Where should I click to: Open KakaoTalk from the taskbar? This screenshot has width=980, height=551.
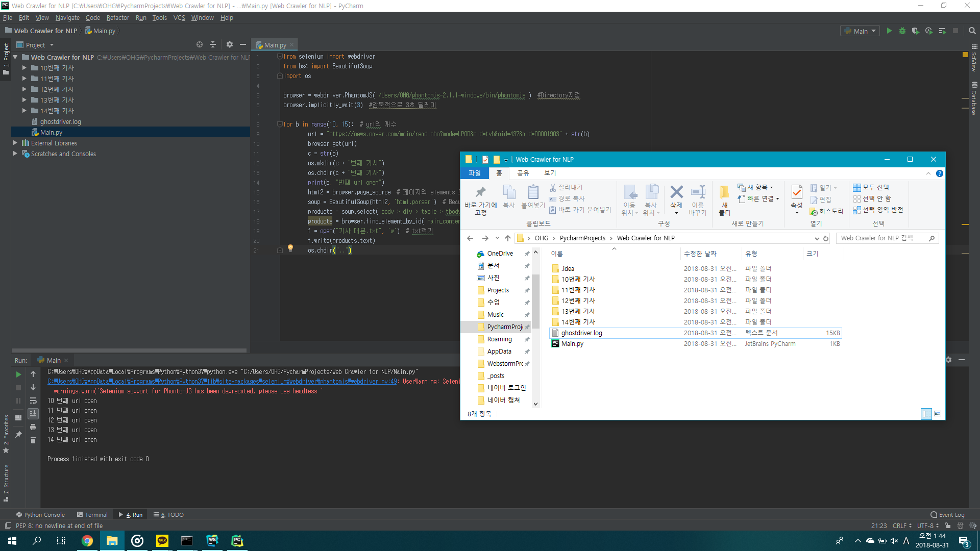(162, 541)
